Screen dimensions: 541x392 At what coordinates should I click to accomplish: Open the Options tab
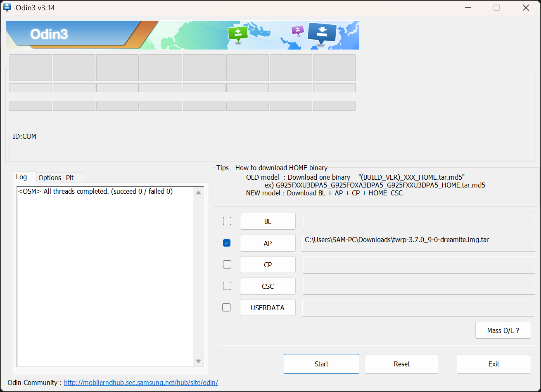(50, 178)
